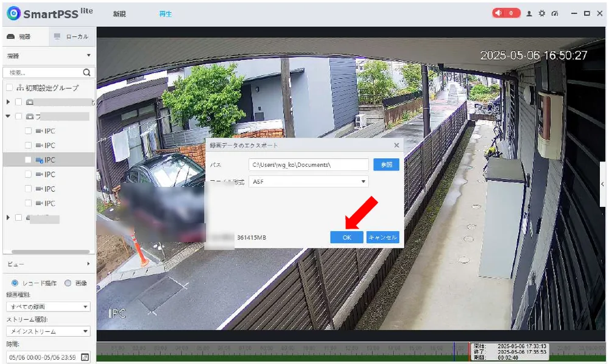The image size is (609, 364).
Task: Click the SmartPSS lite logo
Action: tap(50, 13)
